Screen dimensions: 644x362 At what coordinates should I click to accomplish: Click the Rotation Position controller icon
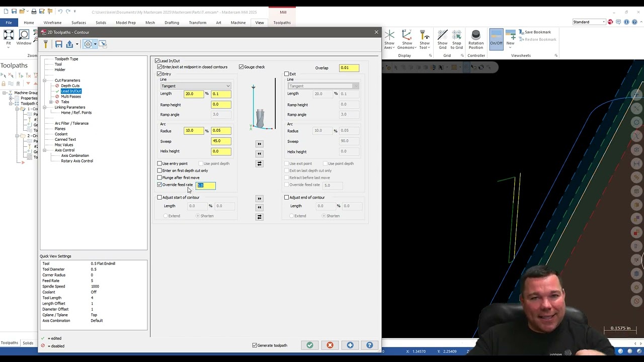(476, 35)
